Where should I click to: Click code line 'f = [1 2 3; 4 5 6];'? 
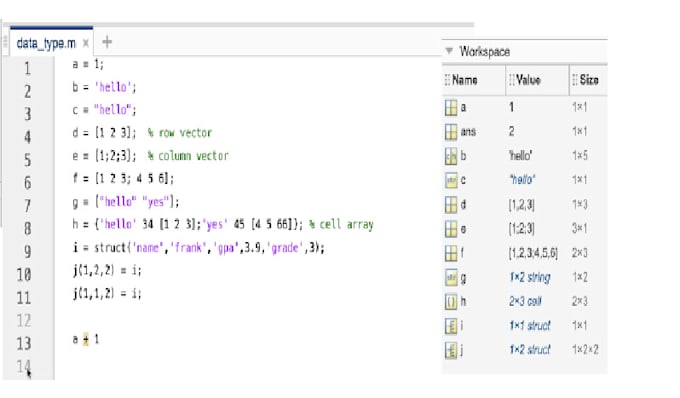[x=123, y=179]
